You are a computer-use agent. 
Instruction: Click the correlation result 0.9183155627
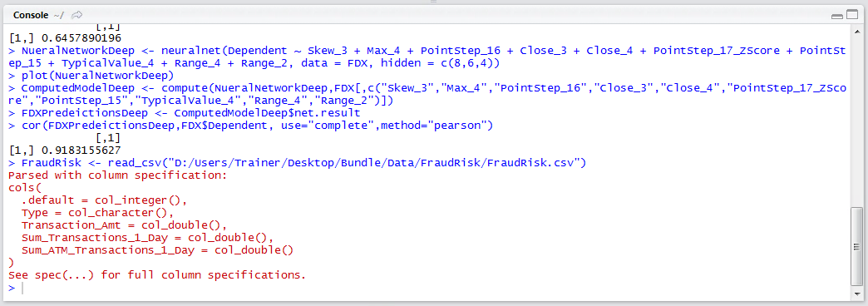click(81, 151)
